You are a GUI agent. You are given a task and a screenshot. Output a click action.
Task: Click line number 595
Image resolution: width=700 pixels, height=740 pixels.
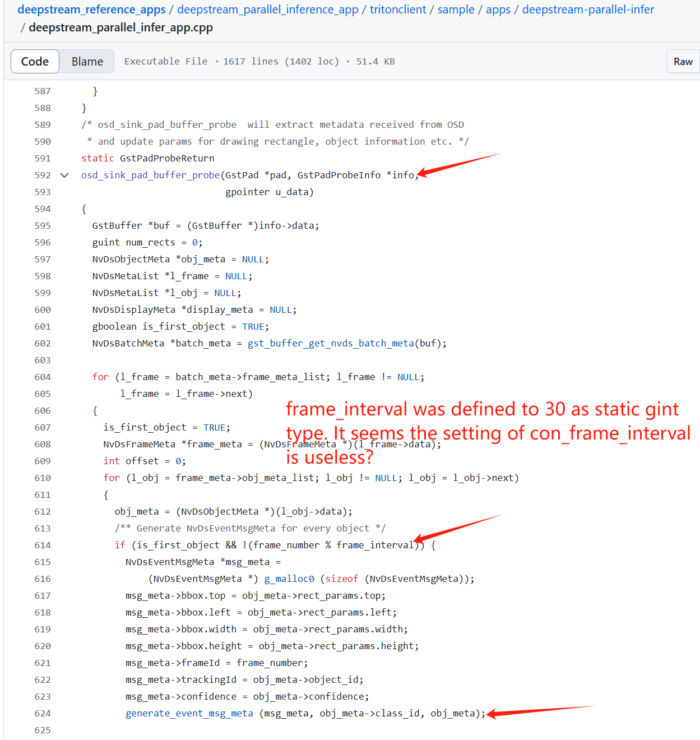(x=43, y=226)
